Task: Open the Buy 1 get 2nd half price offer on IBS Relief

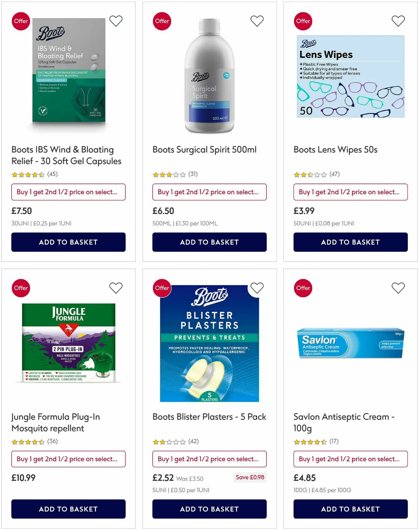Action: [x=68, y=192]
